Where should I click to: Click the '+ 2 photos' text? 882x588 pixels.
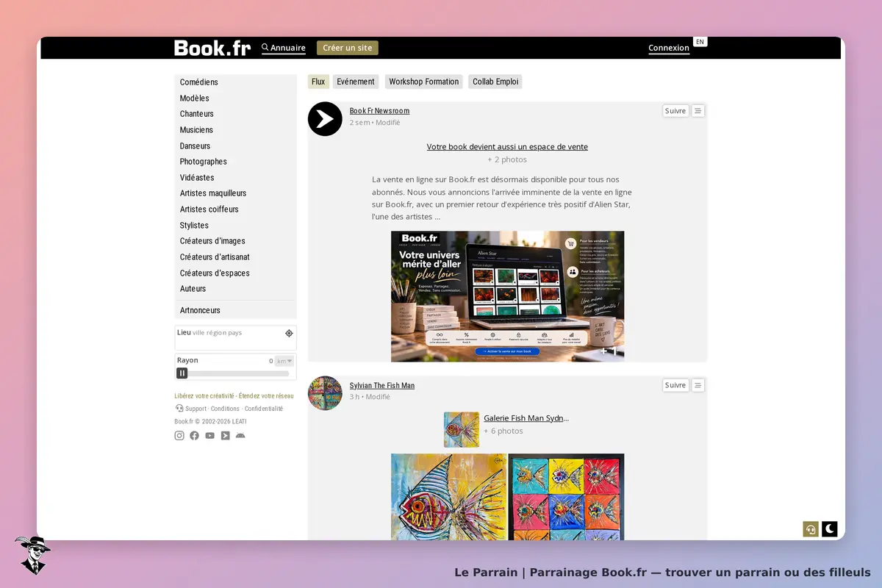tap(507, 159)
